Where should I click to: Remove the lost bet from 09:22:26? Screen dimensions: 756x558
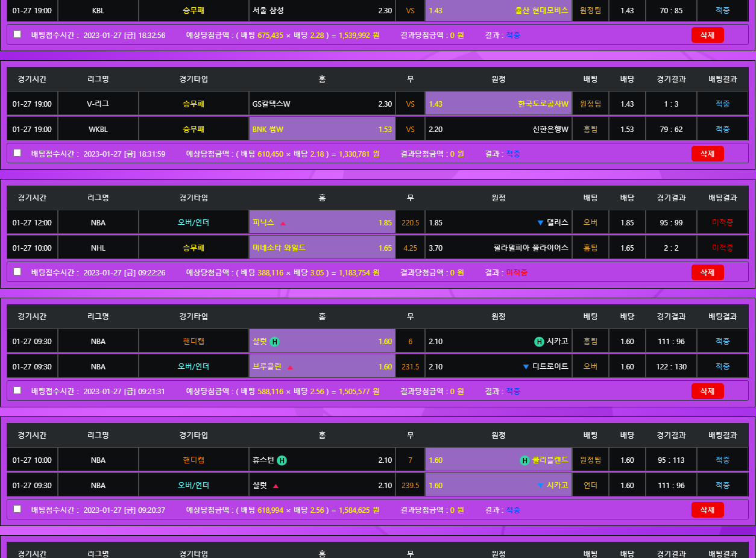click(x=707, y=272)
